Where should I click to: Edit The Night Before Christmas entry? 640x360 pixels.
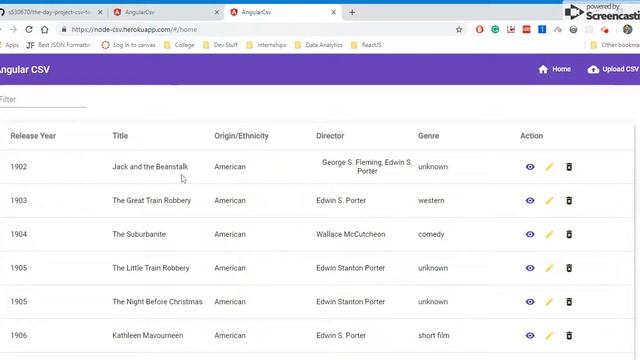click(x=549, y=302)
